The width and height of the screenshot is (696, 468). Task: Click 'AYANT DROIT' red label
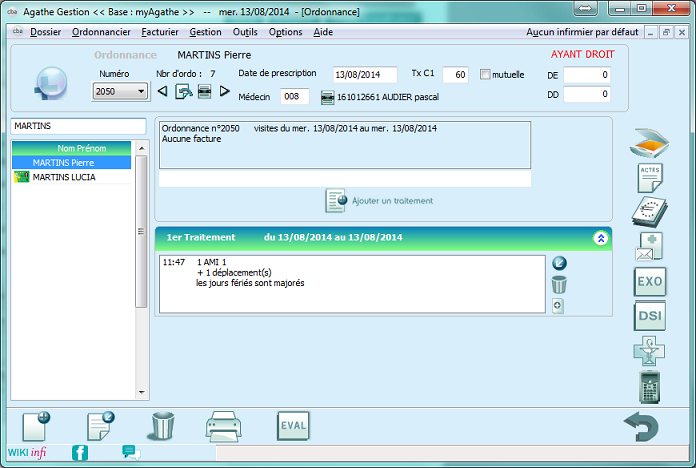582,54
